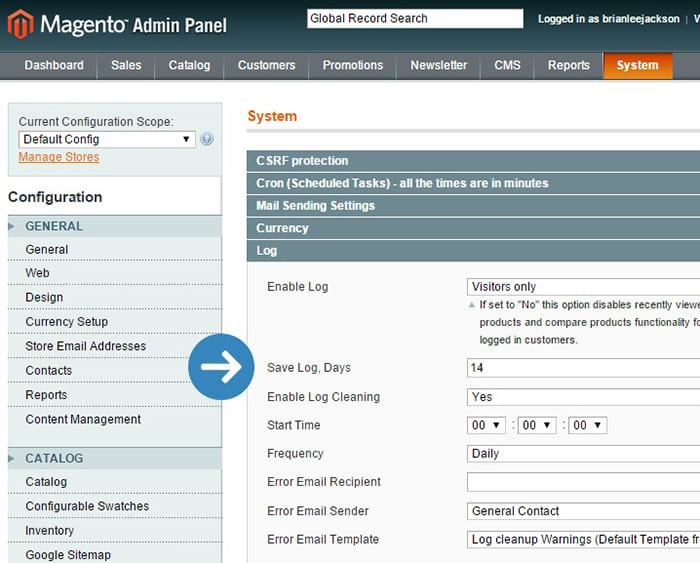
Task: Select Contacts in configuration sidebar
Action: click(115, 371)
